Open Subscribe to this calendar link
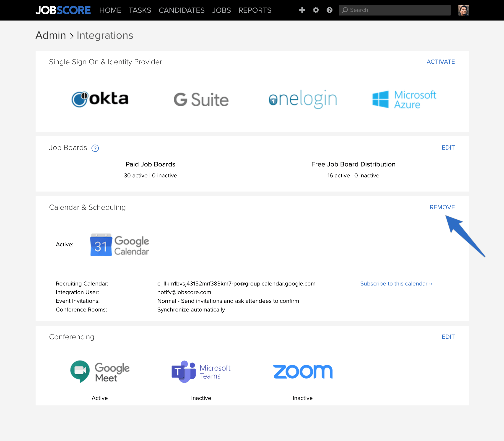 [x=396, y=284]
